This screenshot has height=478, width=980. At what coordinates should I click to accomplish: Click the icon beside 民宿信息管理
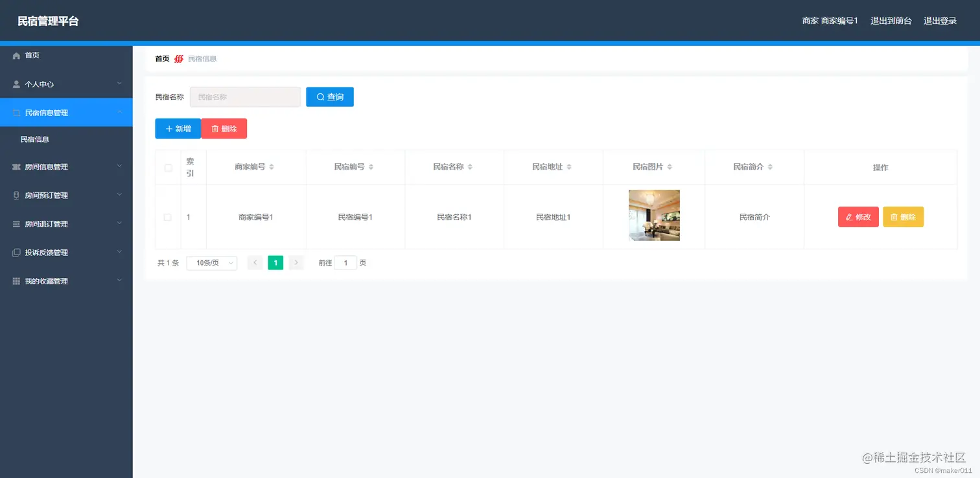17,113
